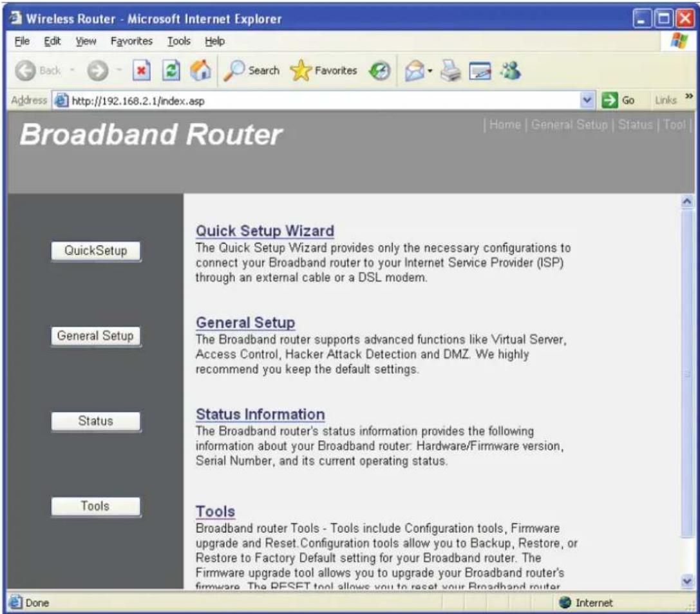Open the Status Information link
Screen dimensions: 700x614
[x=260, y=414]
